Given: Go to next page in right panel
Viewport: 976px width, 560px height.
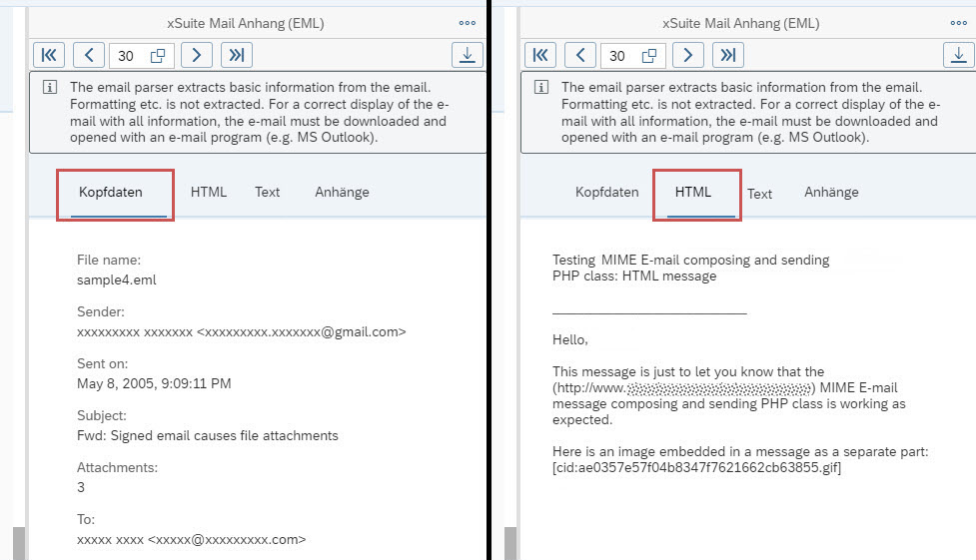Looking at the screenshot, I should [x=688, y=55].
